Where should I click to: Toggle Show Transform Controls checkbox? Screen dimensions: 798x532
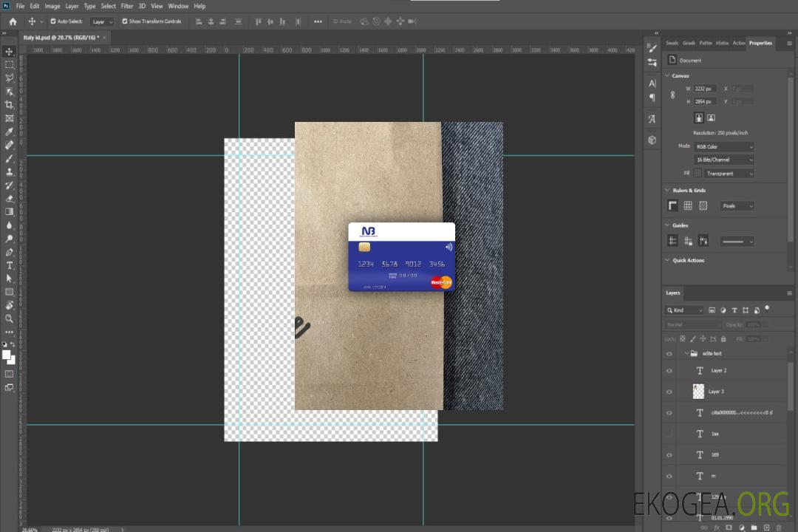[125, 21]
